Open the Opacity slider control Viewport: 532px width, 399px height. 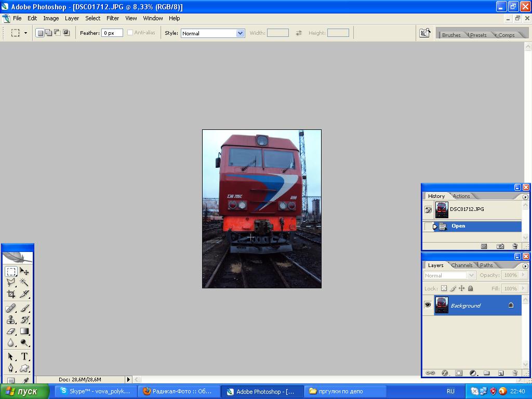coord(523,275)
